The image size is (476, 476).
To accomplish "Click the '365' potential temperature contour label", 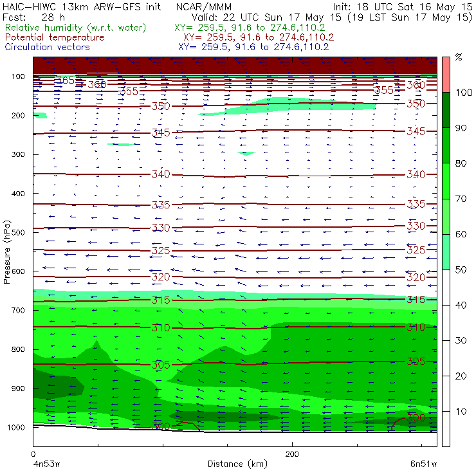I will click(x=66, y=80).
